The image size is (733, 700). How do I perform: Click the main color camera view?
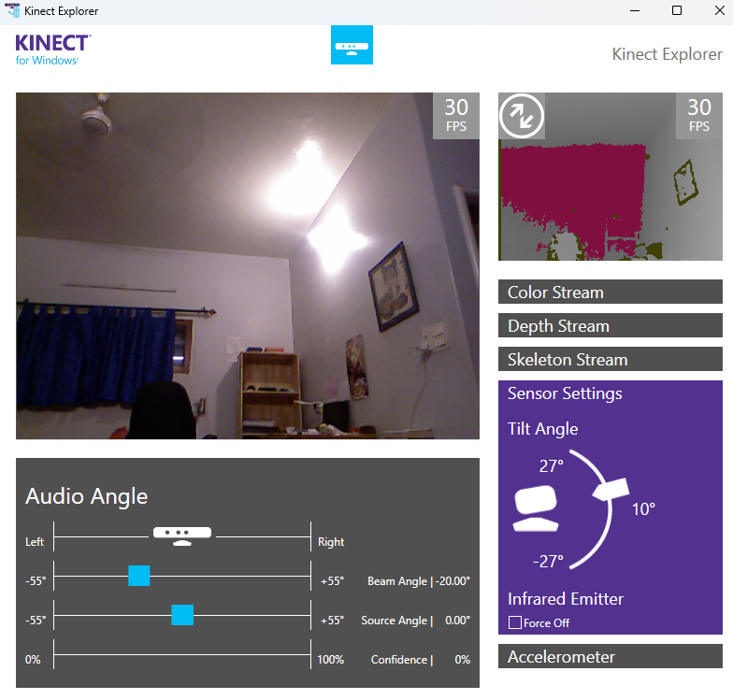[x=248, y=265]
